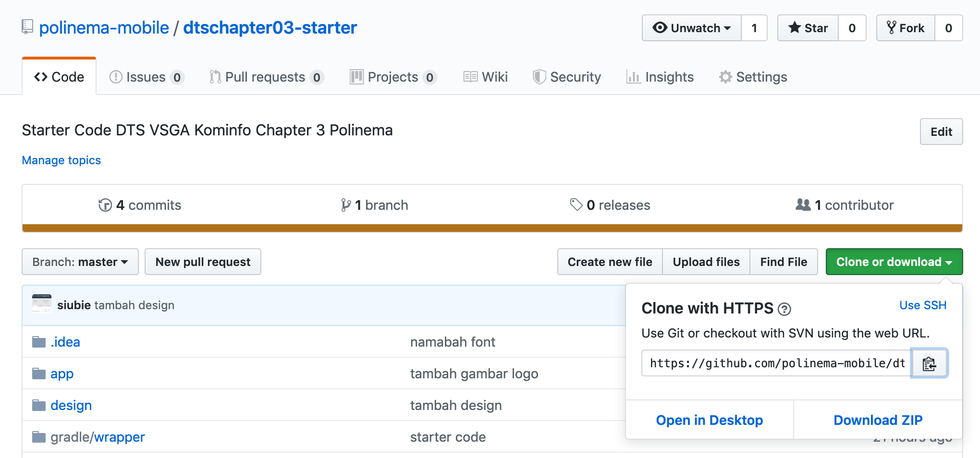This screenshot has width=980, height=458.
Task: Click the branch icon next to 1 branch
Action: 346,205
